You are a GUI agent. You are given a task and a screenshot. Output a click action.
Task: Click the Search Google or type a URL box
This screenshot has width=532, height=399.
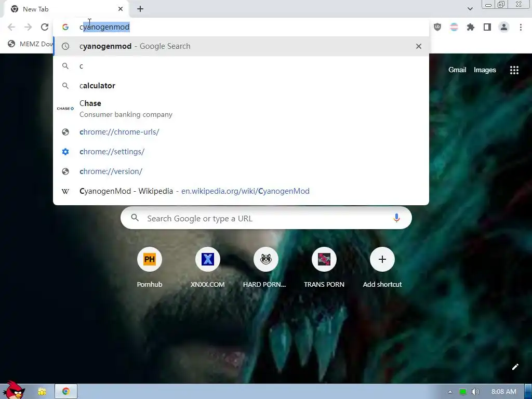[x=266, y=218]
